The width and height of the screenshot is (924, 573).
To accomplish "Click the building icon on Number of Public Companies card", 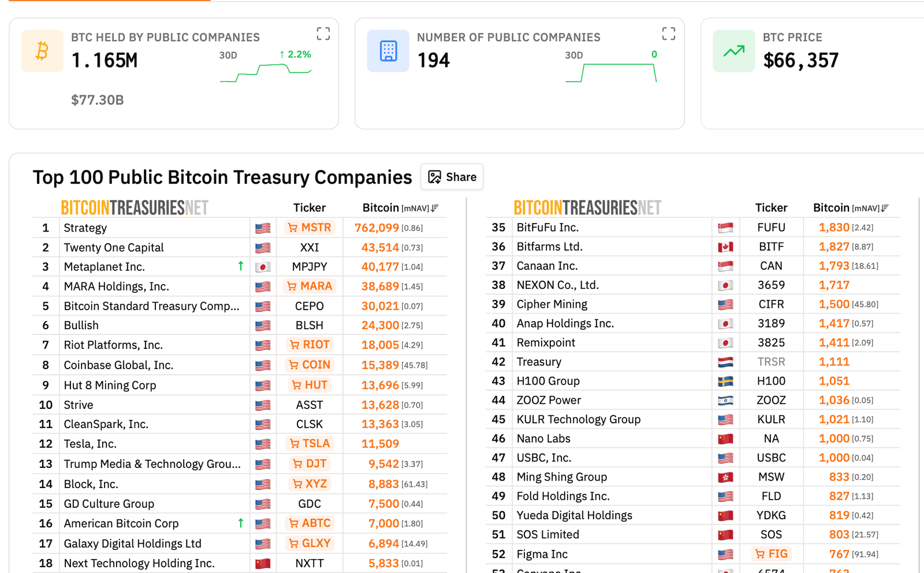I will pyautogui.click(x=388, y=51).
